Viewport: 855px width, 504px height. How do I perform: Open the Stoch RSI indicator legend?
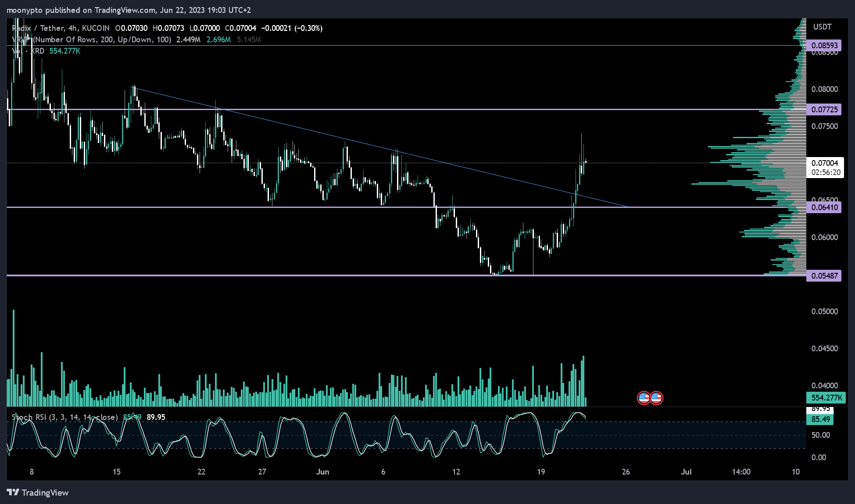(x=65, y=417)
